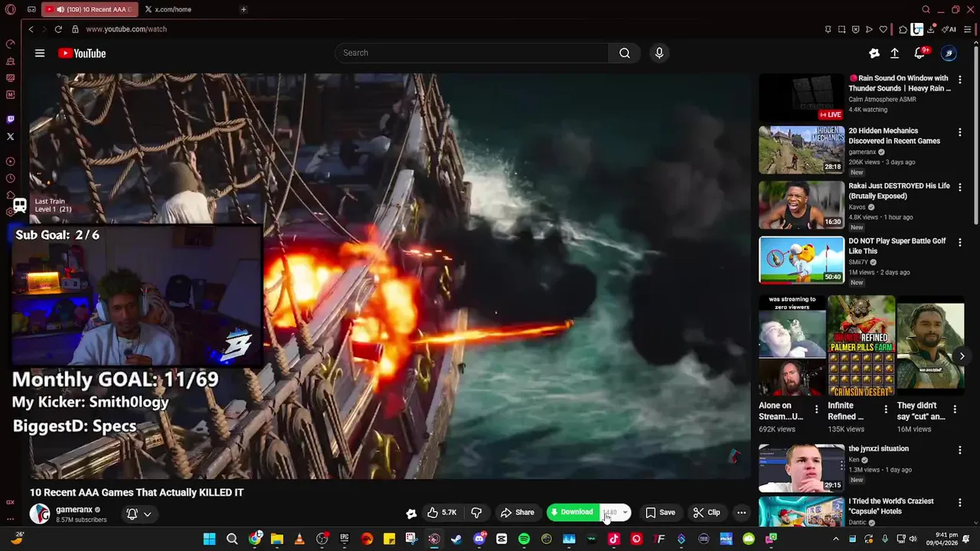Open the Windows Start button
980x551 pixels.
209,539
